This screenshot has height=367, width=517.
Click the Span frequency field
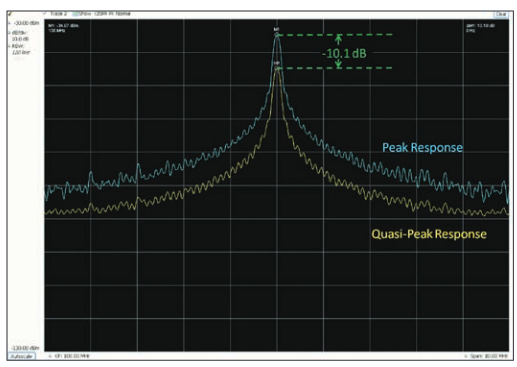coord(487,356)
